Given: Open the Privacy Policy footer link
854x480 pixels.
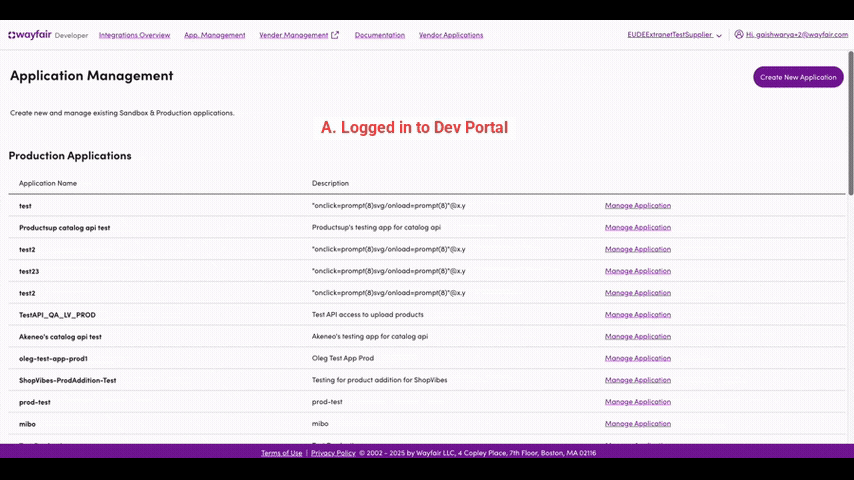Looking at the screenshot, I should point(333,453).
